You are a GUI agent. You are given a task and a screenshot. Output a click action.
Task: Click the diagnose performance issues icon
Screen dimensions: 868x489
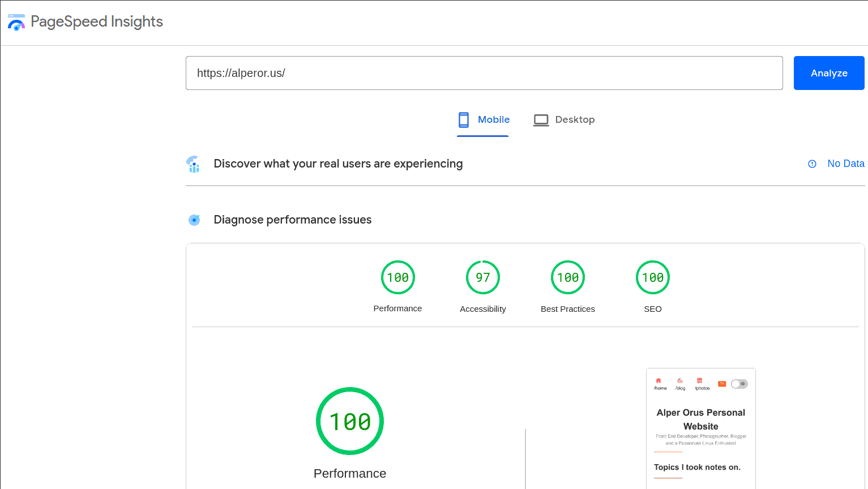194,220
